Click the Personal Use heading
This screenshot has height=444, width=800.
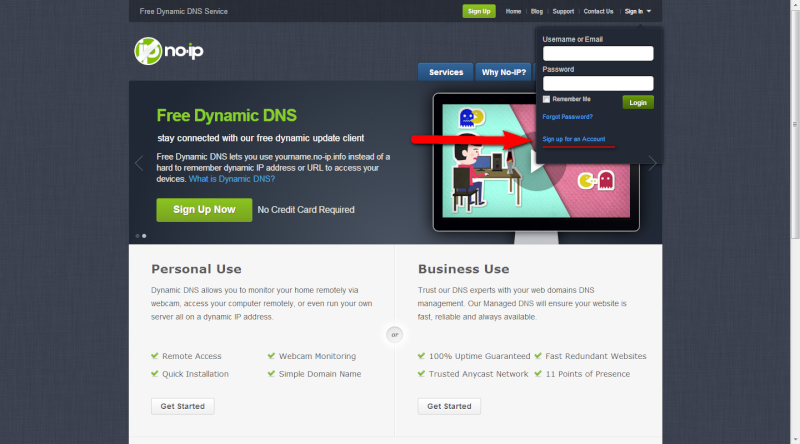click(196, 269)
